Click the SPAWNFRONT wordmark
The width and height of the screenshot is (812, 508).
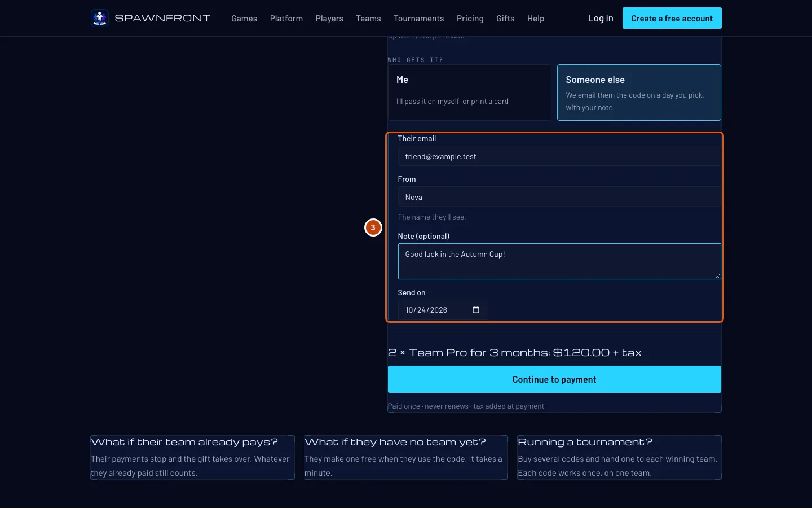[162, 18]
